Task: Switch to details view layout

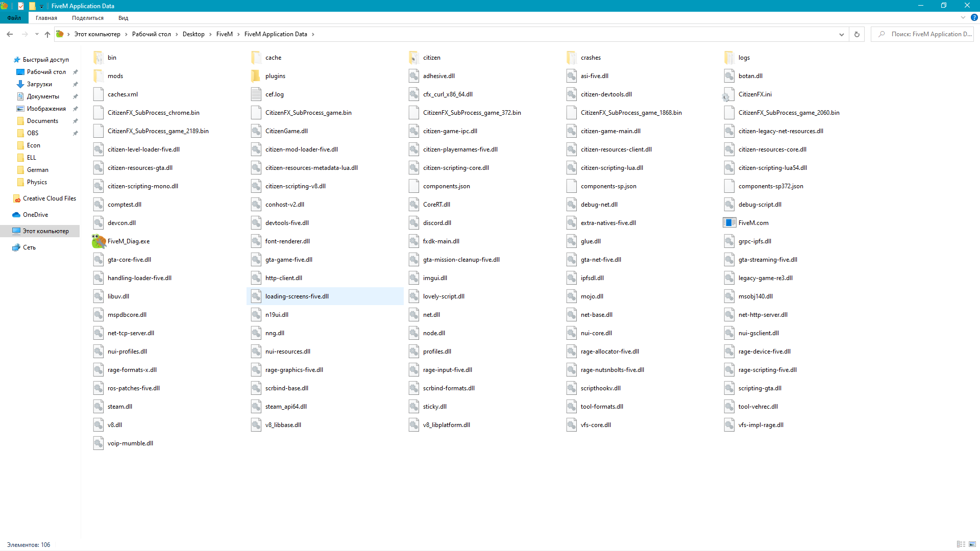Action: (961, 544)
